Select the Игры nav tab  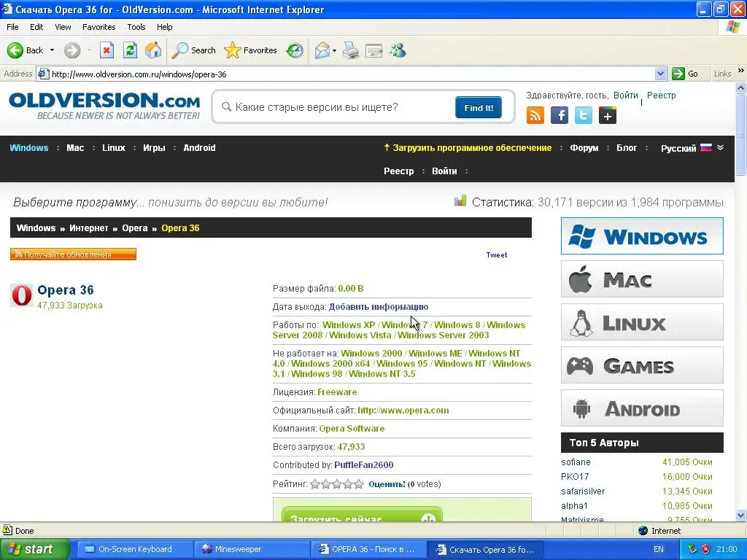point(154,147)
